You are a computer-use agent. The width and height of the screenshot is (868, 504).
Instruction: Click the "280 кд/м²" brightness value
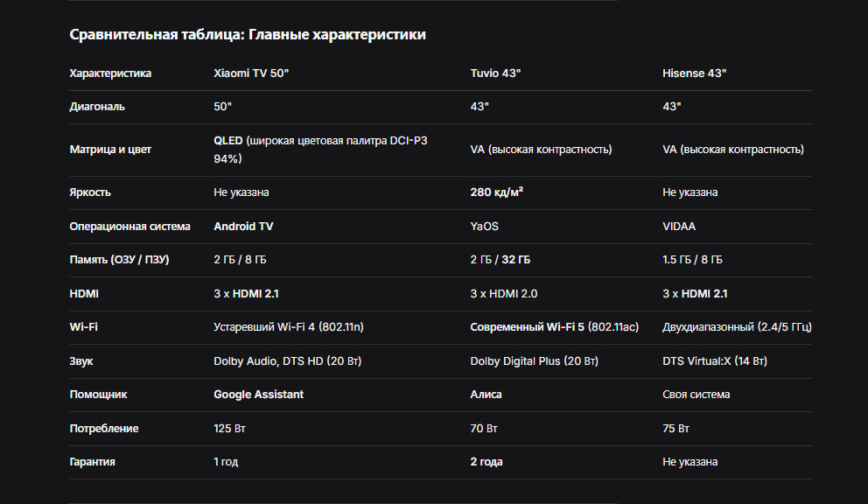coord(496,192)
